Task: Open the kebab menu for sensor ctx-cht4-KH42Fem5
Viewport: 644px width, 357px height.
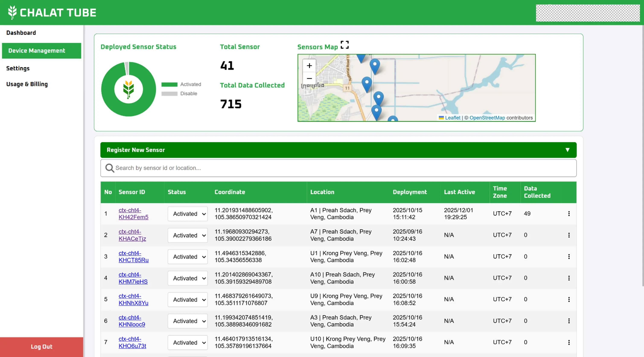Action: pyautogui.click(x=569, y=214)
